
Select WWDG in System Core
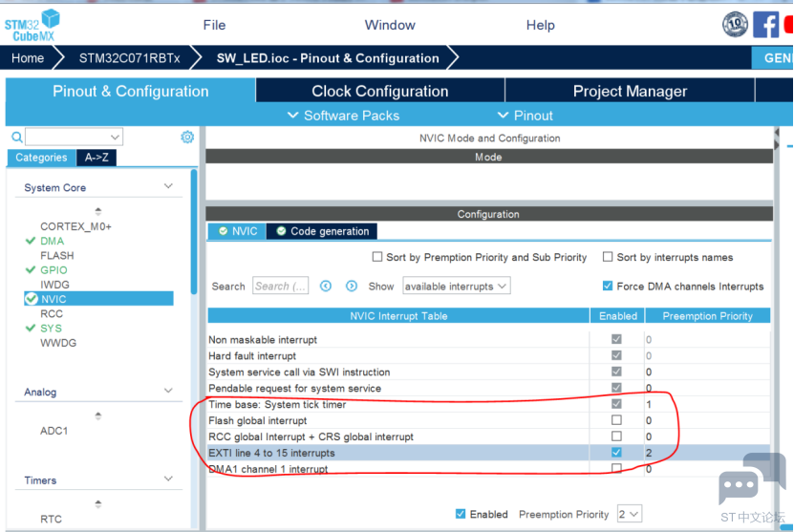58,343
